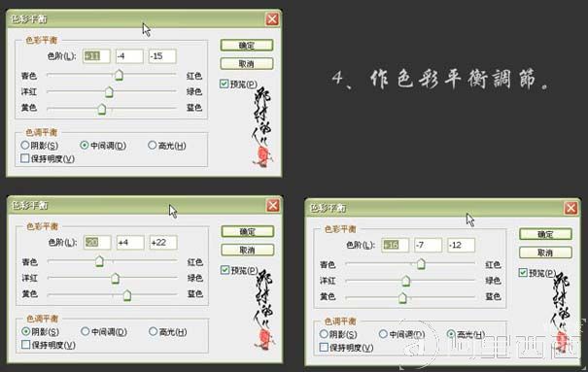Enable 保持明度(V) in the -12 dialog
The image size is (588, 372).
pyautogui.click(x=324, y=347)
